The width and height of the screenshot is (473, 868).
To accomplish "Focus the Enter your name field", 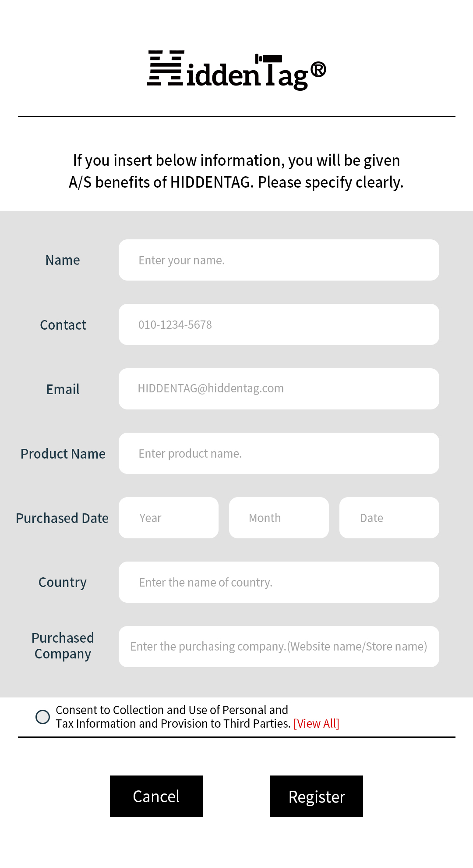I will [x=279, y=260].
